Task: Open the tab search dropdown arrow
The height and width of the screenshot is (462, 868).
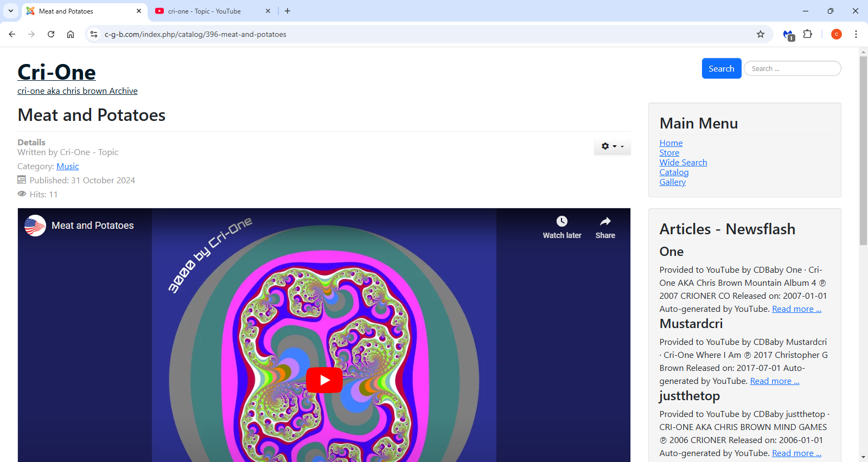Action: (11, 11)
